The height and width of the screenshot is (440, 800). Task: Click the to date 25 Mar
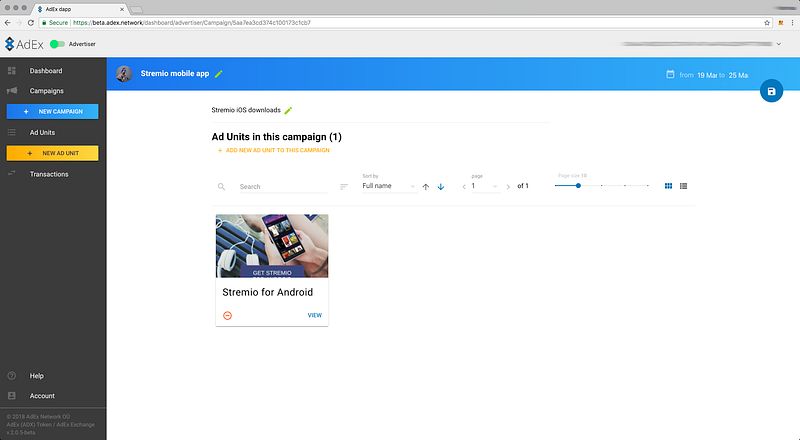click(x=738, y=75)
